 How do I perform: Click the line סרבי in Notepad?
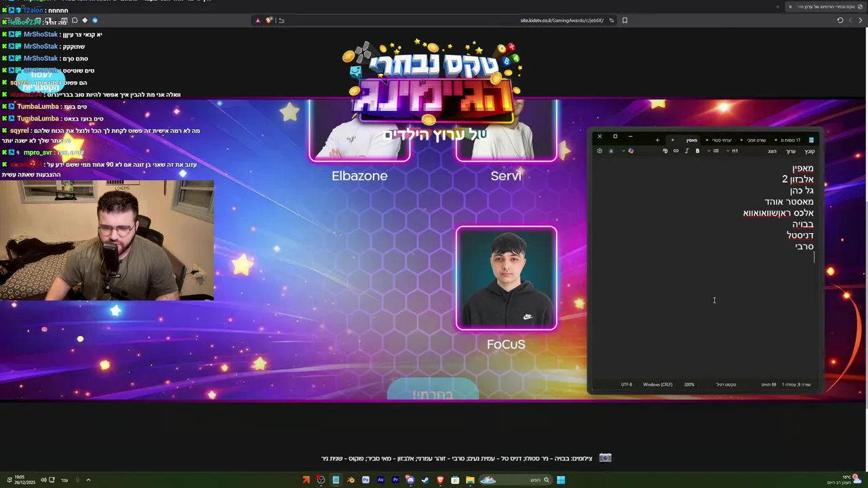[805, 247]
